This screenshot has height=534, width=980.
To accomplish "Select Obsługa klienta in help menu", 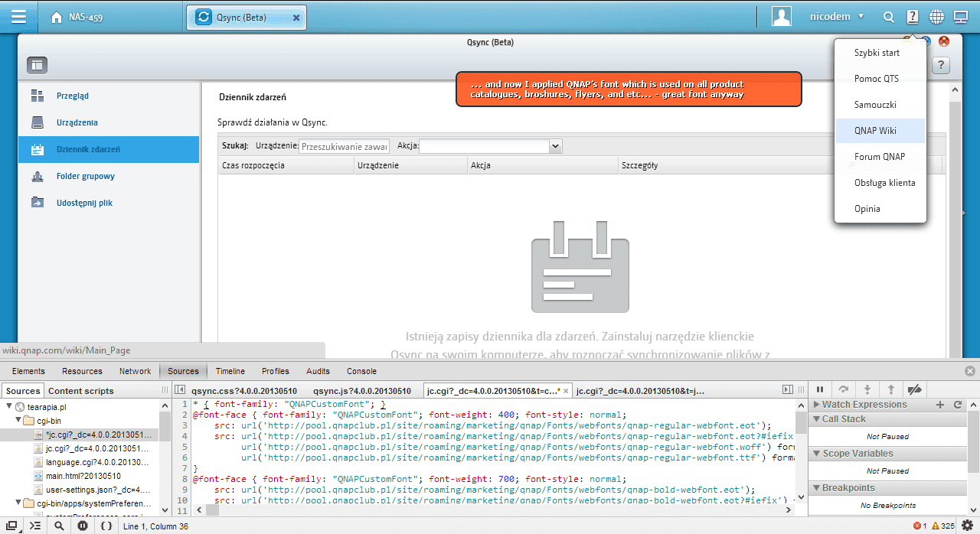I will click(880, 183).
